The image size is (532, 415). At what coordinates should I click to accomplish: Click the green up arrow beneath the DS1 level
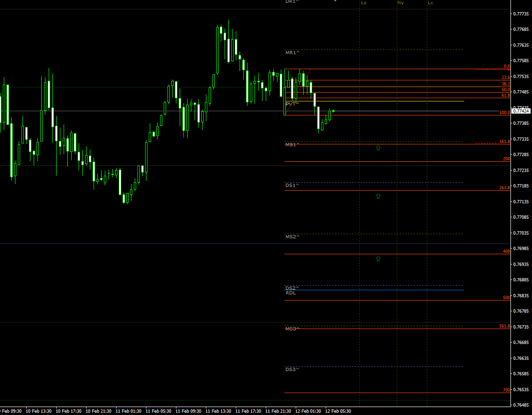pos(378,196)
